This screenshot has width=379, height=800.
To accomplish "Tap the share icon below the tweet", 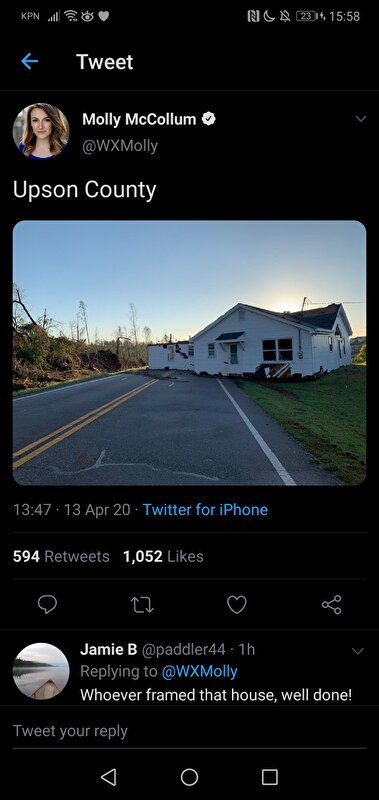I will 332,605.
